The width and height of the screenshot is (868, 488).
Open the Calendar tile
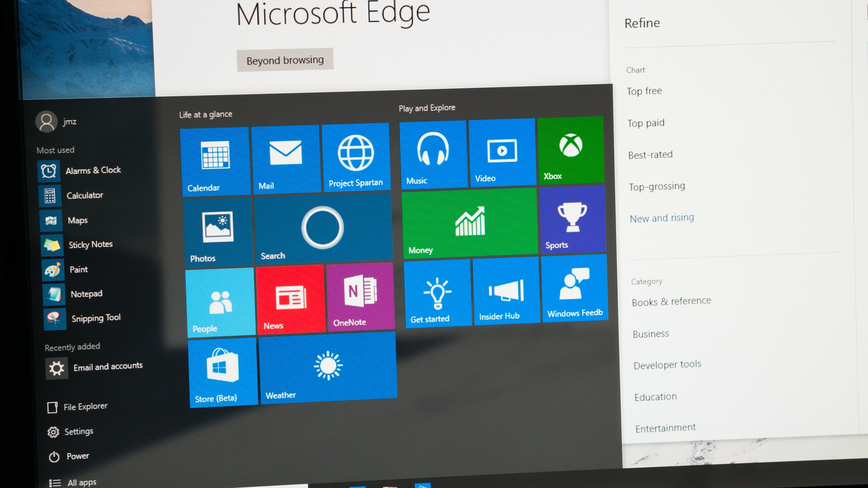pos(215,161)
